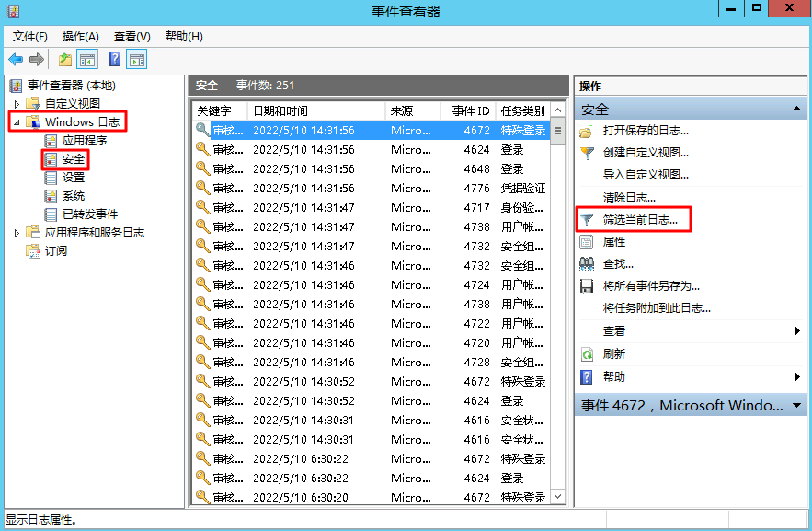
Task: Click the 应用程序 log icon in tree
Action: 51,141
